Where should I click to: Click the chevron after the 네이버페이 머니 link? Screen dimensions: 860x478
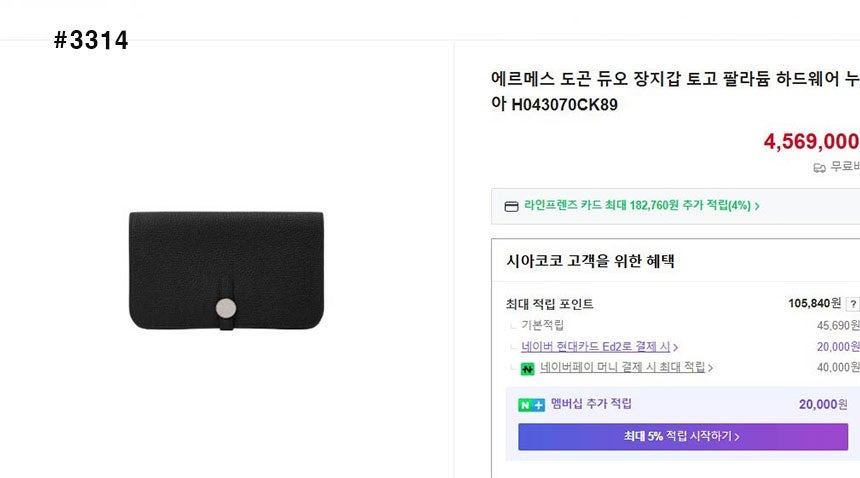pyautogui.click(x=710, y=368)
